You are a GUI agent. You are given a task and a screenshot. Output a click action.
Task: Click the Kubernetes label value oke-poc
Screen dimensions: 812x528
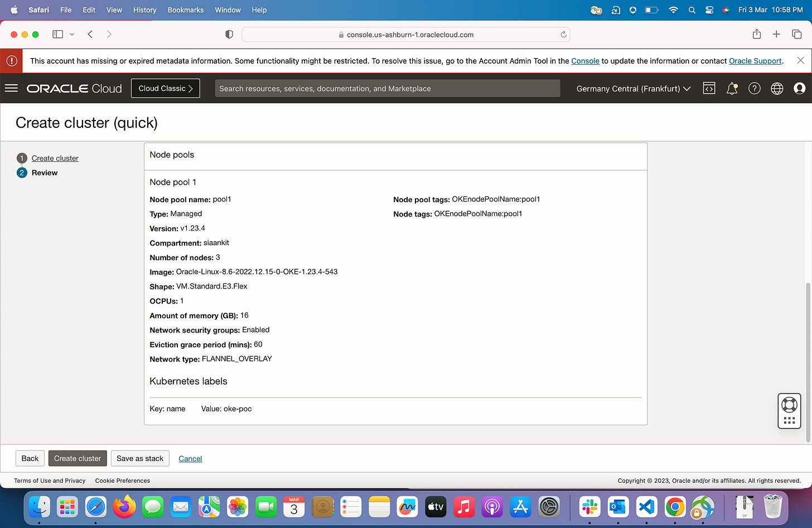pos(238,409)
